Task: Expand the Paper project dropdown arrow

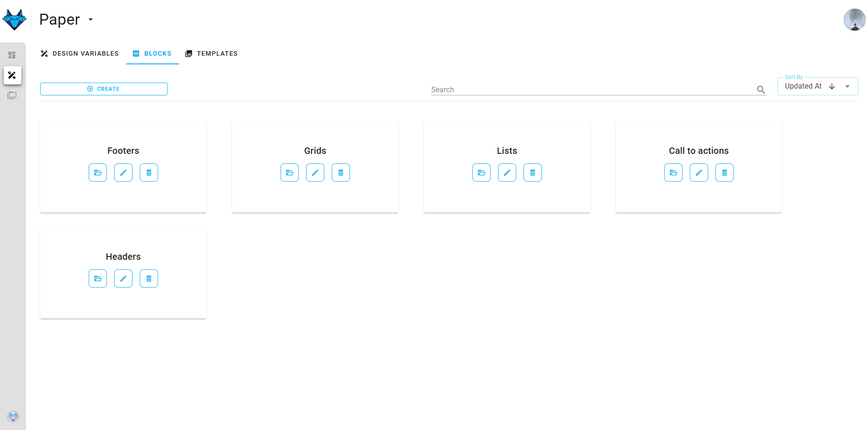Action: [90, 20]
